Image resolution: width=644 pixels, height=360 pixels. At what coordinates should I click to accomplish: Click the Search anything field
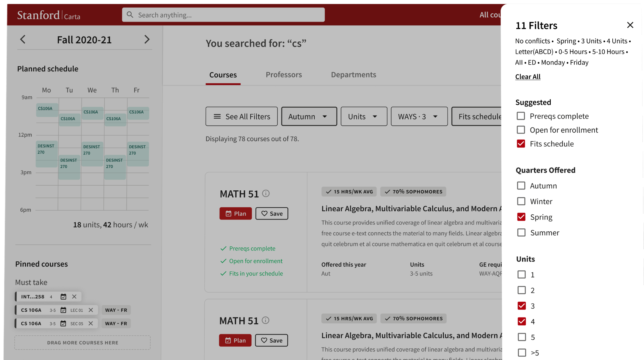(x=223, y=15)
